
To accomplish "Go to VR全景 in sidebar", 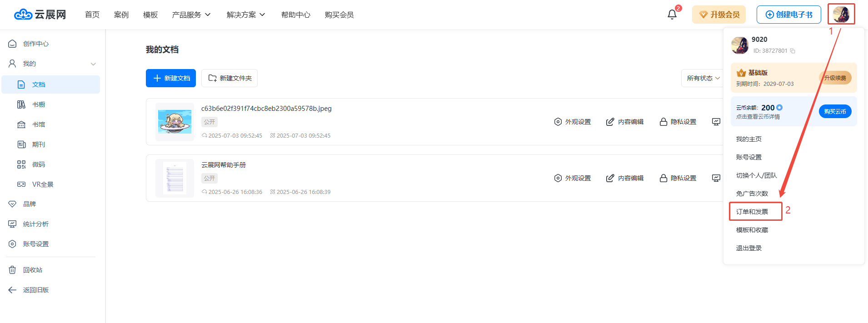I will click(42, 184).
